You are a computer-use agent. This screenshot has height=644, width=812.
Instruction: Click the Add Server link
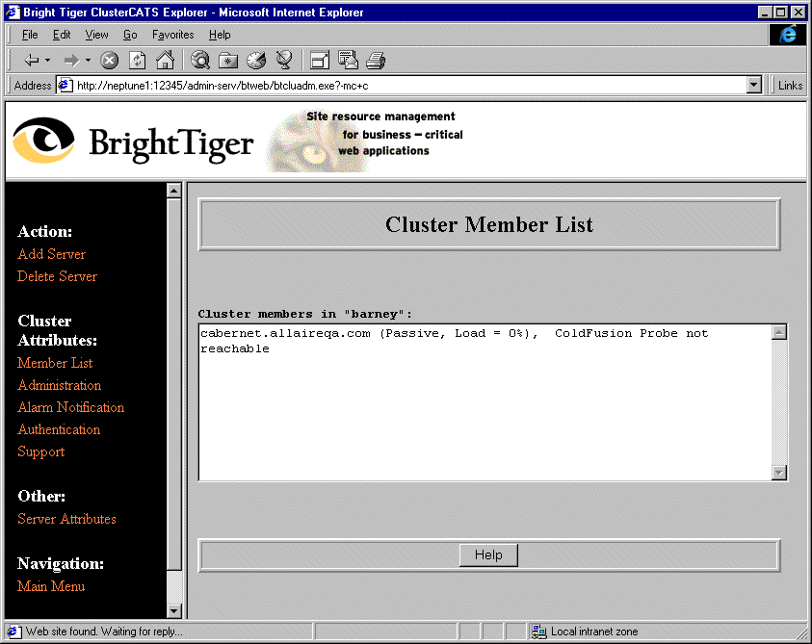point(51,254)
